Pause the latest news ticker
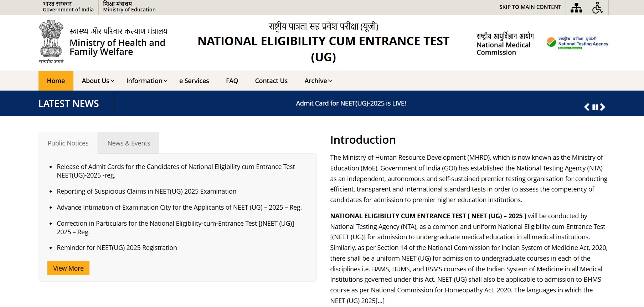The height and width of the screenshot is (307, 644). (x=595, y=107)
